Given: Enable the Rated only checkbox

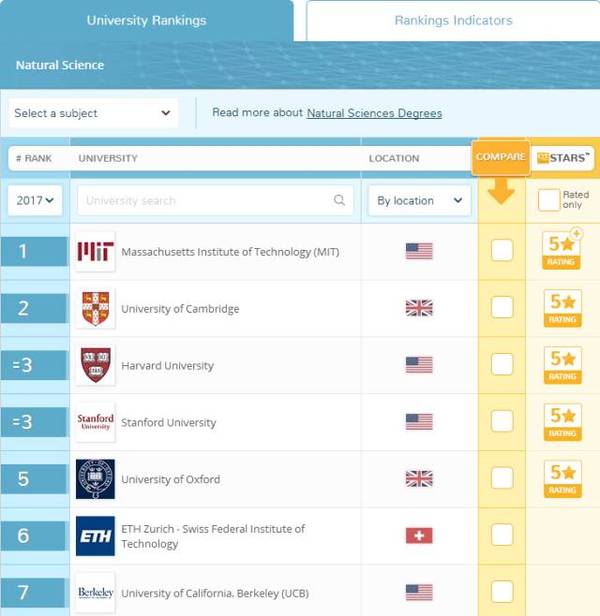Looking at the screenshot, I should pyautogui.click(x=549, y=200).
